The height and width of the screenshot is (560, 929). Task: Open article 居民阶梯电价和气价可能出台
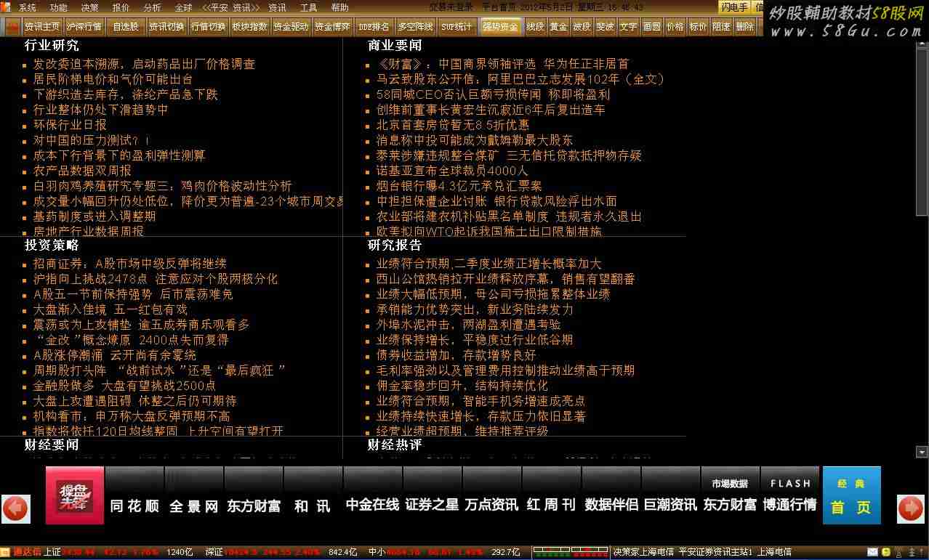pyautogui.click(x=113, y=78)
